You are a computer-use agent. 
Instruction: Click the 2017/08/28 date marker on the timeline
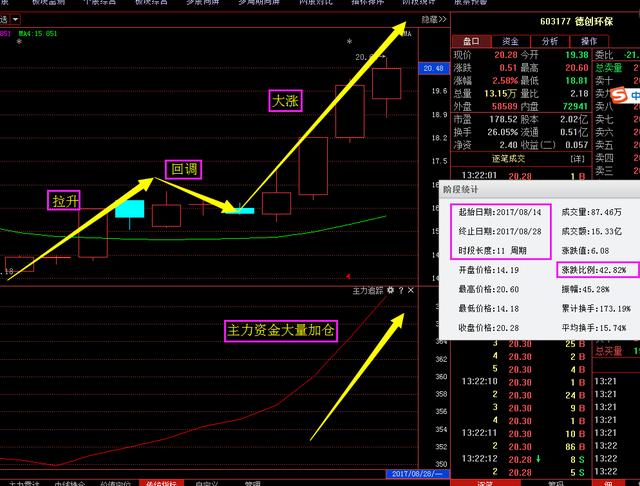point(411,473)
